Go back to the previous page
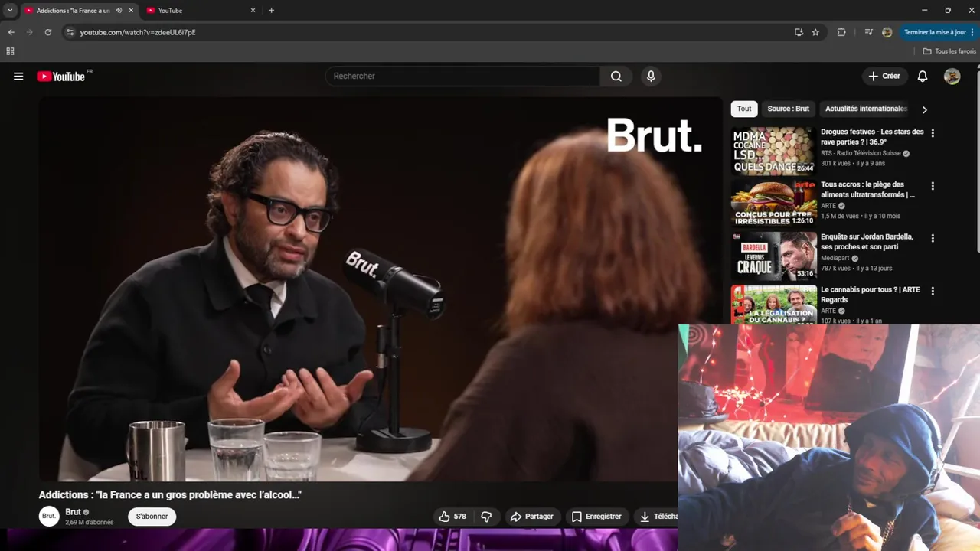980x551 pixels. click(11, 32)
